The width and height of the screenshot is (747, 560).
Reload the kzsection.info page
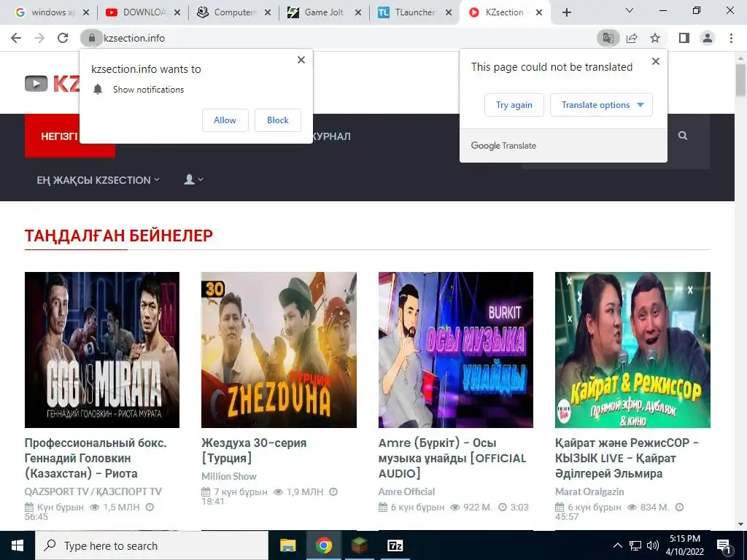point(63,38)
